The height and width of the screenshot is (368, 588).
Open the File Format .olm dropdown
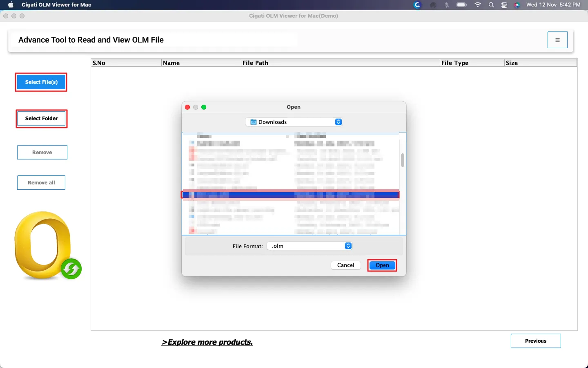(x=310, y=246)
